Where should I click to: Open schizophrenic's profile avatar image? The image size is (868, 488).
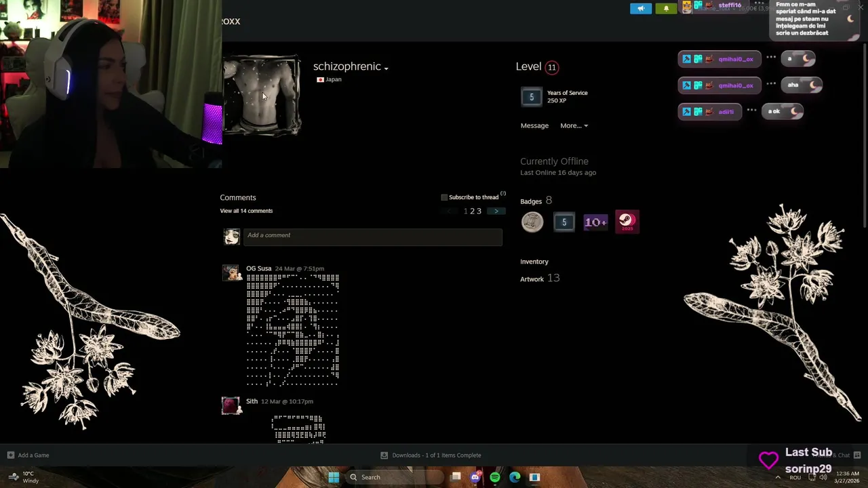point(262,96)
